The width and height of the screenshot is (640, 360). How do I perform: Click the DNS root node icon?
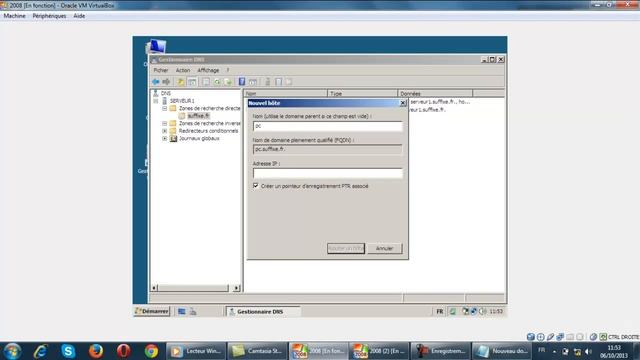(156, 93)
